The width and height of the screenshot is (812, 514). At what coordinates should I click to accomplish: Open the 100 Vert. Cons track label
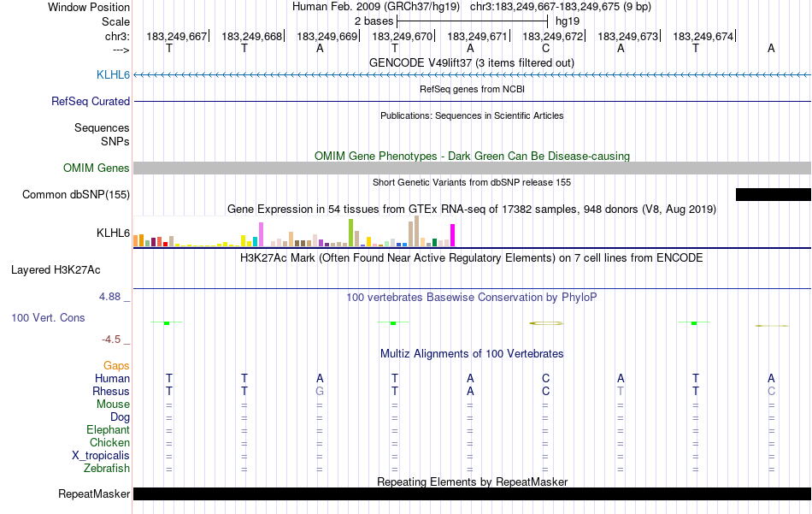click(48, 317)
